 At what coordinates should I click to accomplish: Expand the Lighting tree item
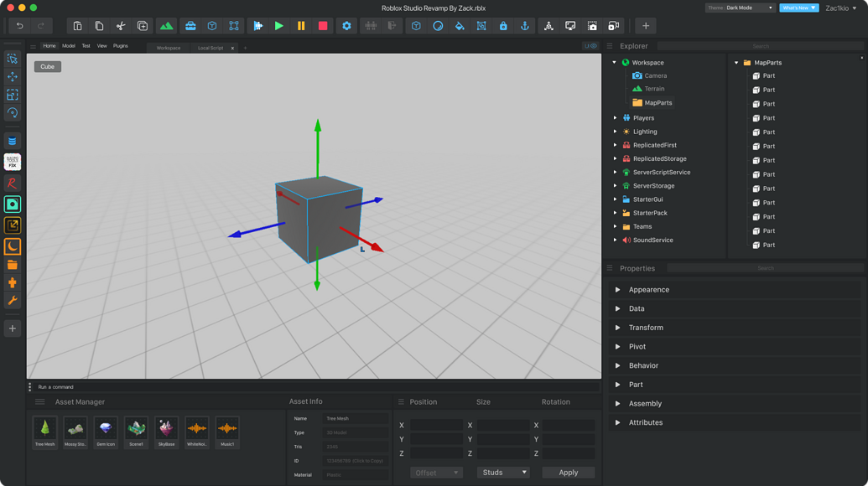click(x=614, y=131)
